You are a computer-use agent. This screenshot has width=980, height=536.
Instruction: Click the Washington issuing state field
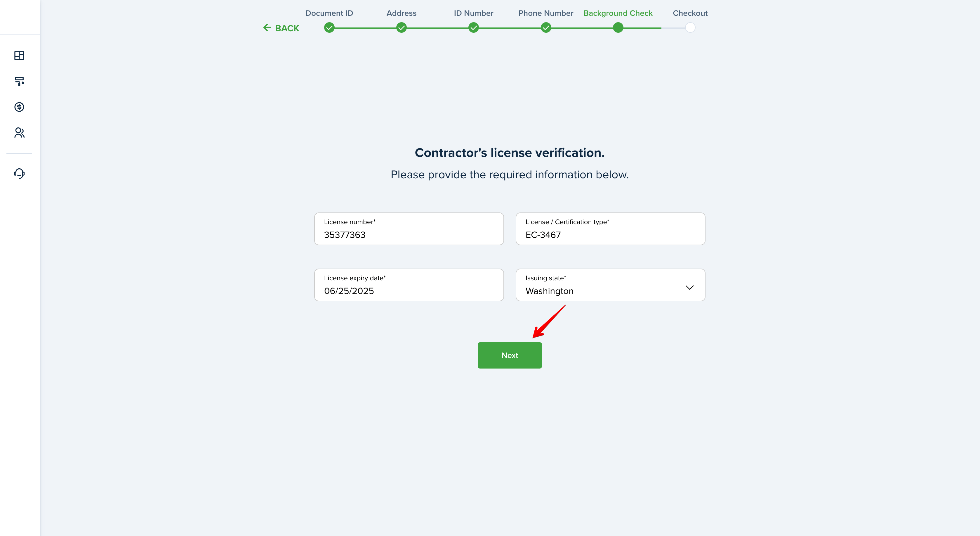(x=610, y=285)
